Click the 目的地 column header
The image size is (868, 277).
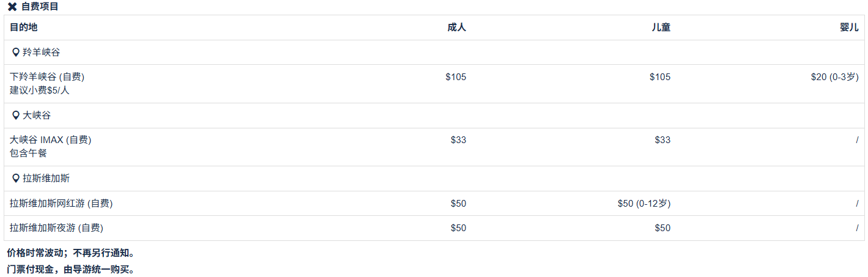click(23, 28)
